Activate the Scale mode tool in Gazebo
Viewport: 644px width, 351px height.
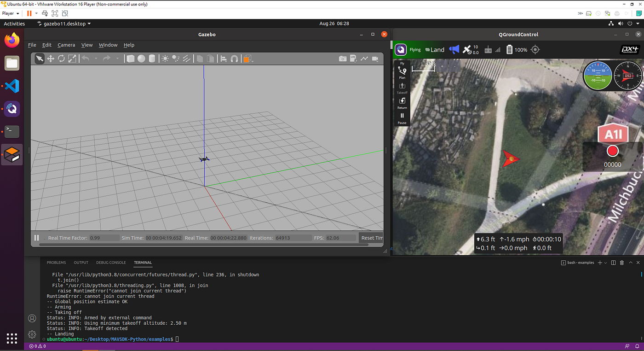pyautogui.click(x=72, y=58)
